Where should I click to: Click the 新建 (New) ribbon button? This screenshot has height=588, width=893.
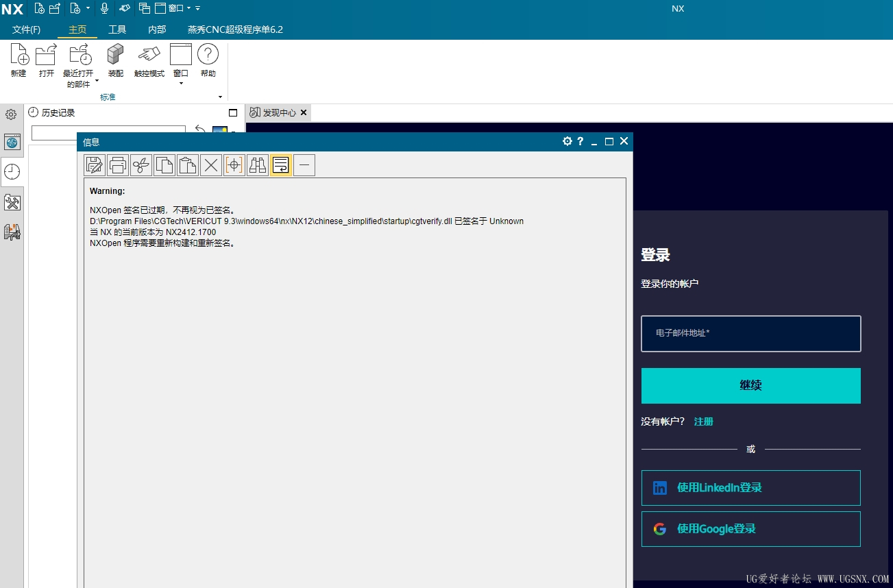[19, 61]
